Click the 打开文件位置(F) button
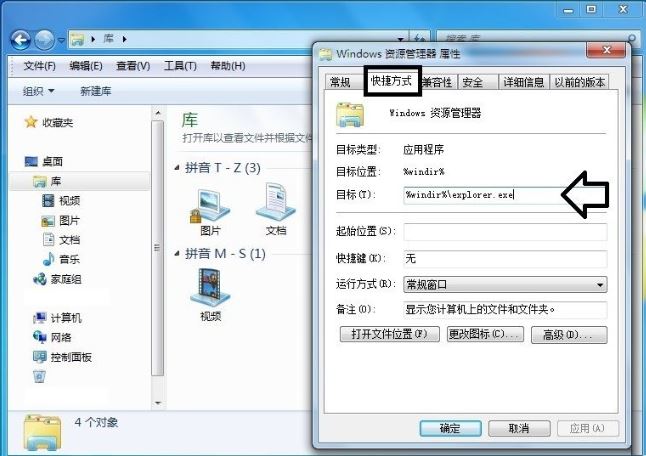 click(x=389, y=334)
